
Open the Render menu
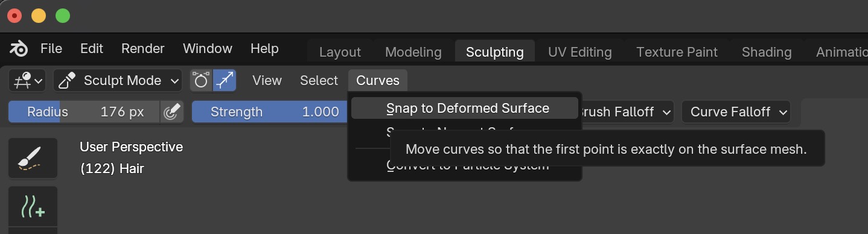[x=143, y=49]
